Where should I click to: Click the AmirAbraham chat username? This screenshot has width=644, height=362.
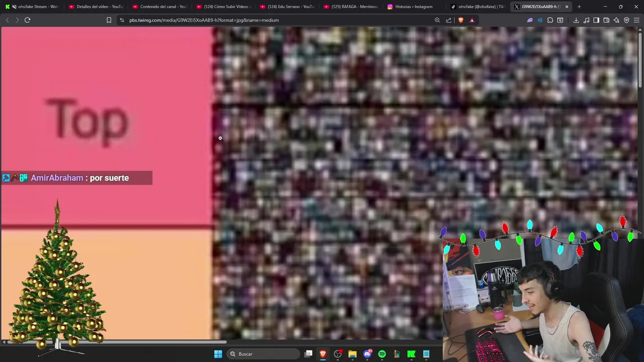[x=57, y=178]
